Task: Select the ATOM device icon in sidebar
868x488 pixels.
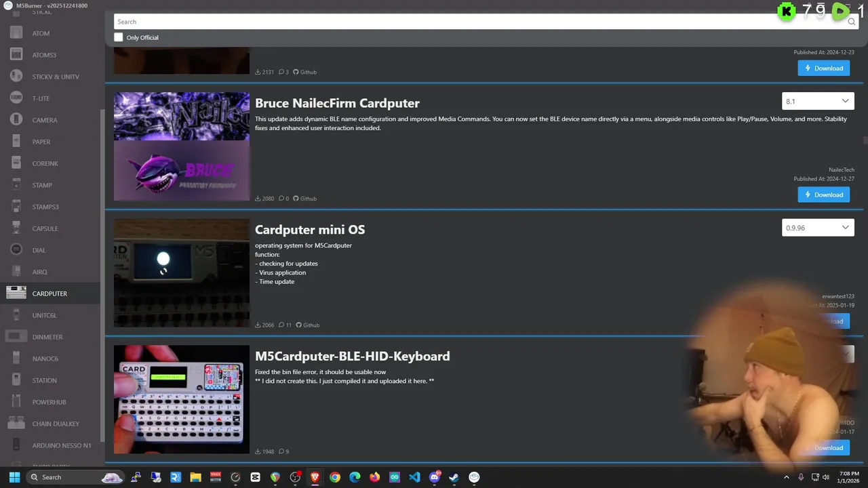Action: pyautogui.click(x=16, y=33)
